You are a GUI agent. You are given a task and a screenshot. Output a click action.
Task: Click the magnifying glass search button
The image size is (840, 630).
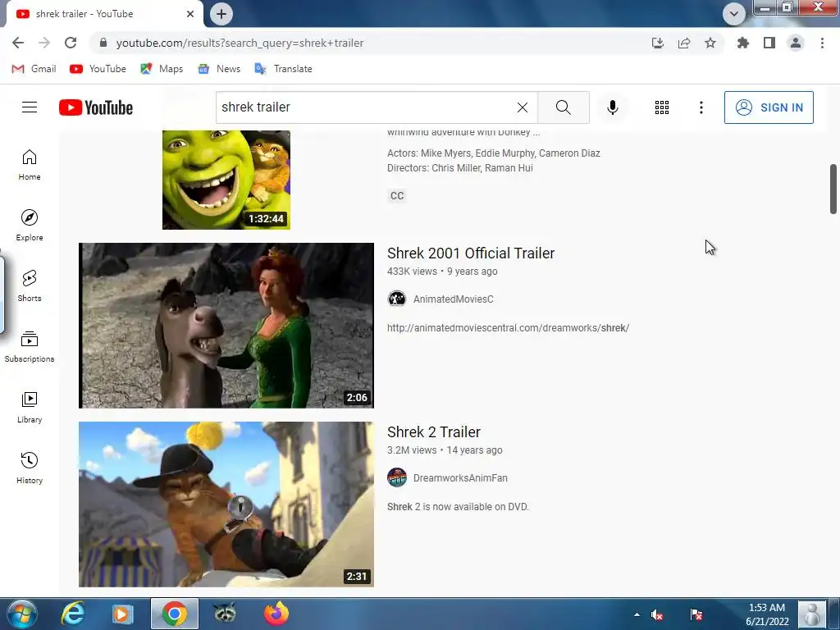(x=563, y=107)
